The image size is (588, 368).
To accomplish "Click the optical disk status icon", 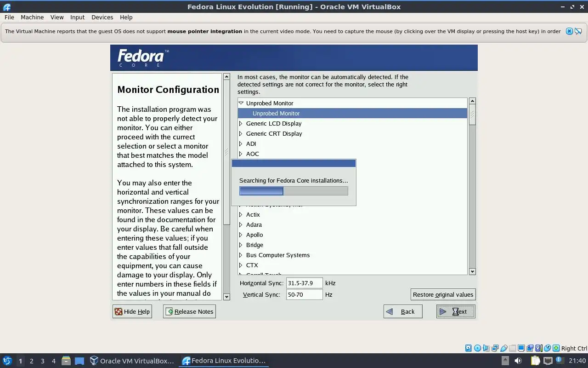I will (477, 348).
